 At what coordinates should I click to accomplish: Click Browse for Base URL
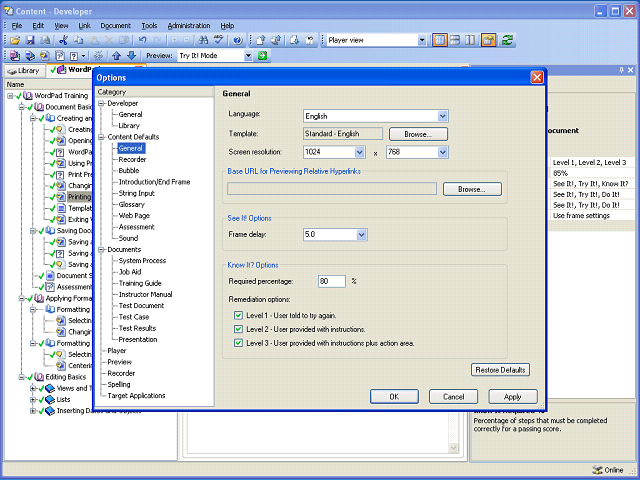click(x=472, y=189)
